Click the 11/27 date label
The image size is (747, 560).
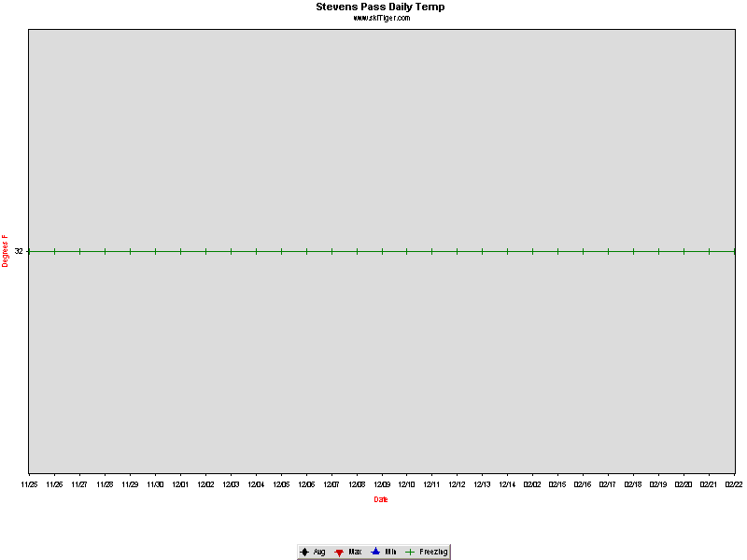pyautogui.click(x=79, y=484)
